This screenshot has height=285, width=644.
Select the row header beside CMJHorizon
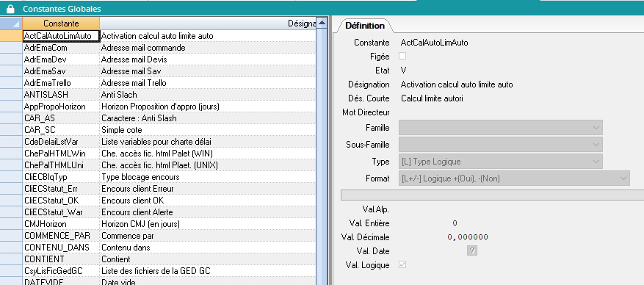11,224
